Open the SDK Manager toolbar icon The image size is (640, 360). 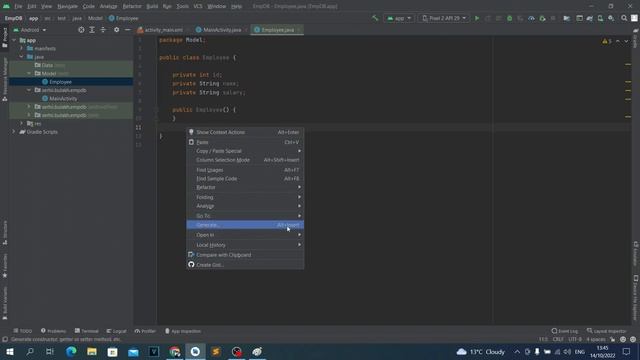(x=611, y=18)
